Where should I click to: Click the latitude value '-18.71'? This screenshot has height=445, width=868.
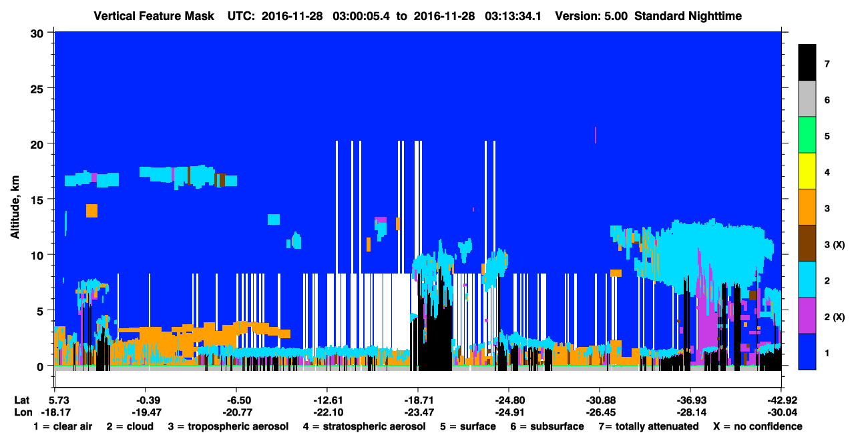[417, 400]
